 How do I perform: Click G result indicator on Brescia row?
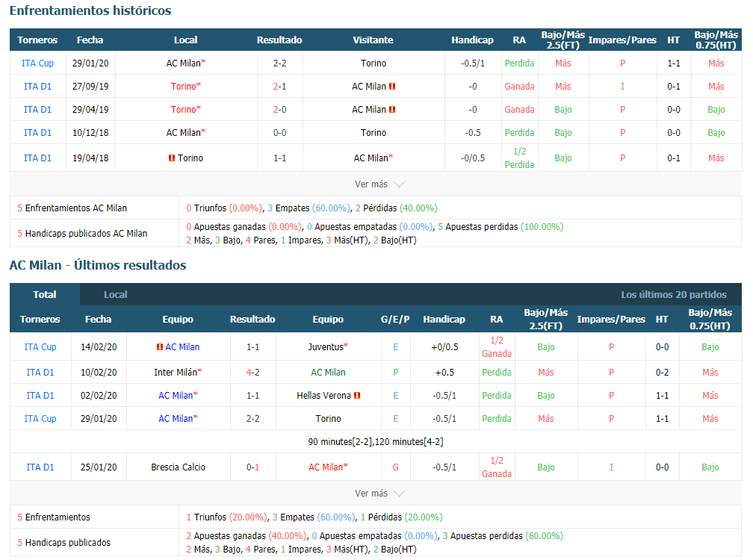pyautogui.click(x=396, y=467)
